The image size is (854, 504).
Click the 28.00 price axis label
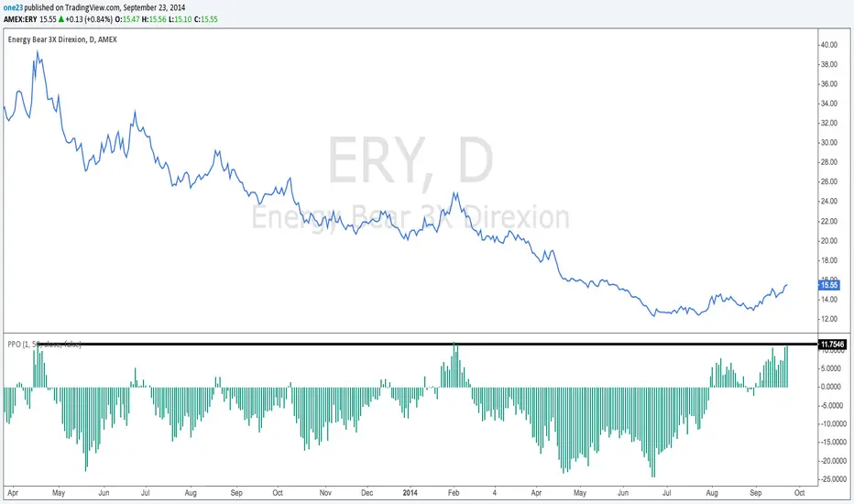click(829, 162)
